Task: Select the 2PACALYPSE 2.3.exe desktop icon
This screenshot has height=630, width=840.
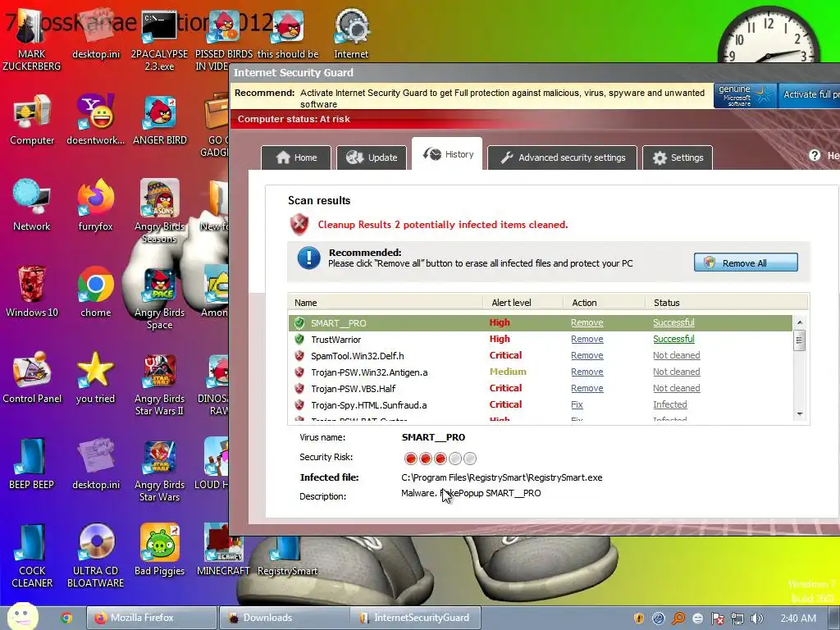Action: (159, 39)
